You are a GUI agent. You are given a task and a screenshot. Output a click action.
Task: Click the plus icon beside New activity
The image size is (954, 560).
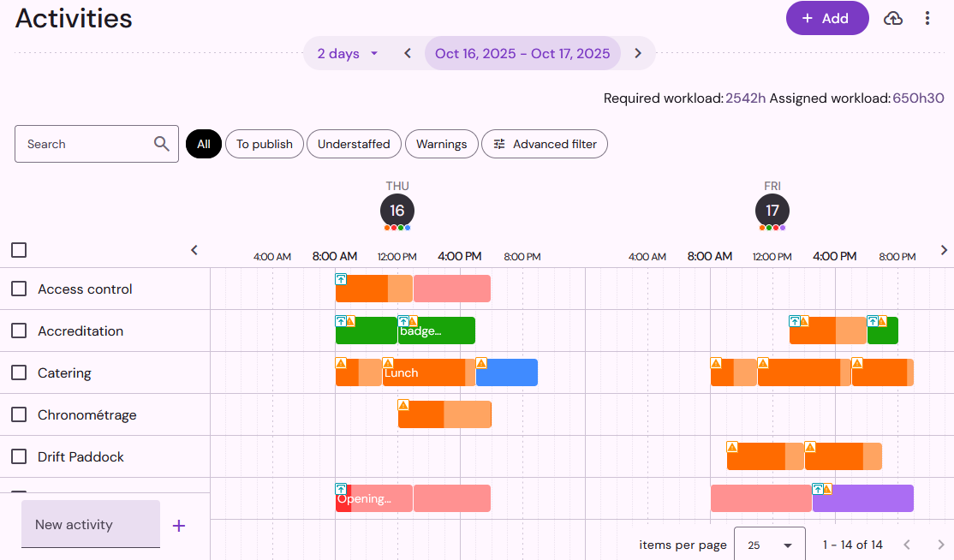click(178, 526)
